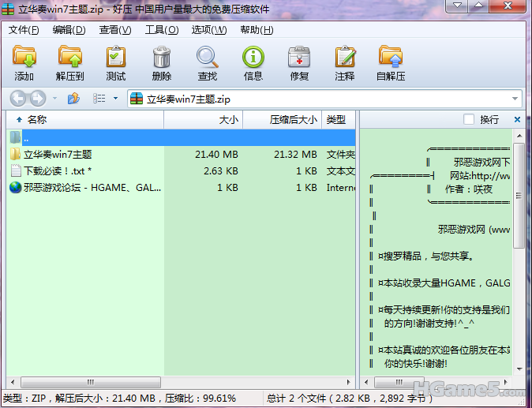
Task: Enable the 换行 word wrap checkbox
Action: pyautogui.click(x=469, y=119)
